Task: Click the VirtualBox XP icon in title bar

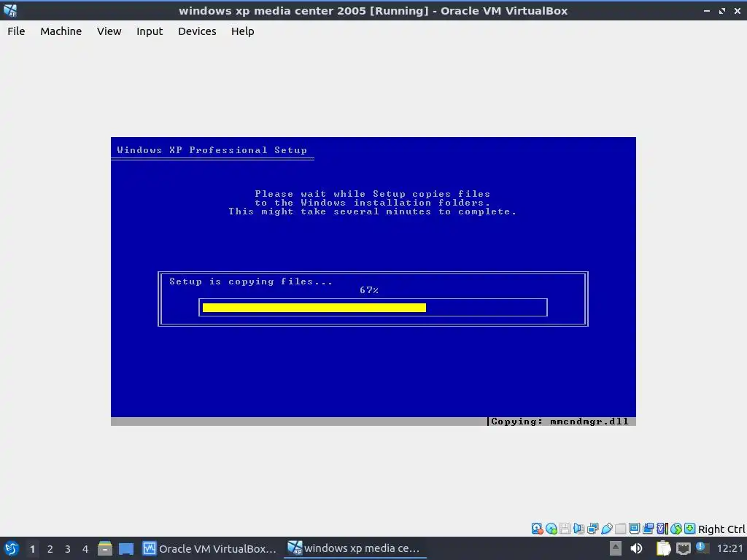Action: [10, 10]
